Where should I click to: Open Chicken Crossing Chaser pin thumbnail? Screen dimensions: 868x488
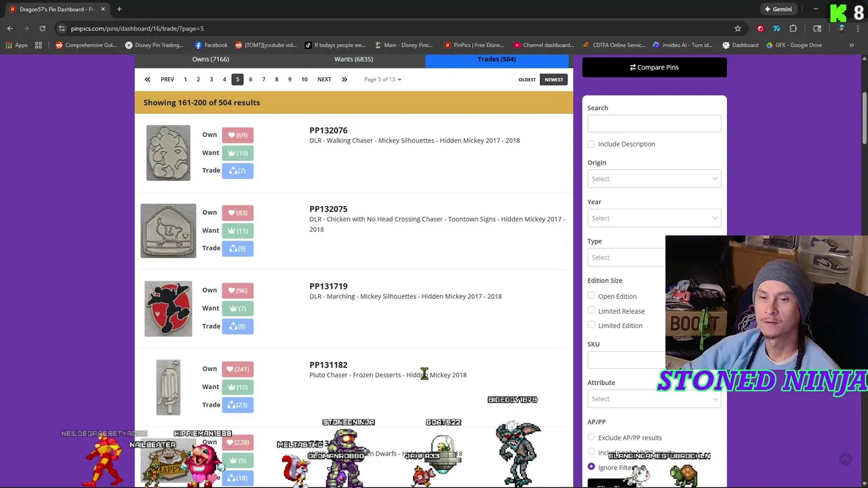[168, 230]
